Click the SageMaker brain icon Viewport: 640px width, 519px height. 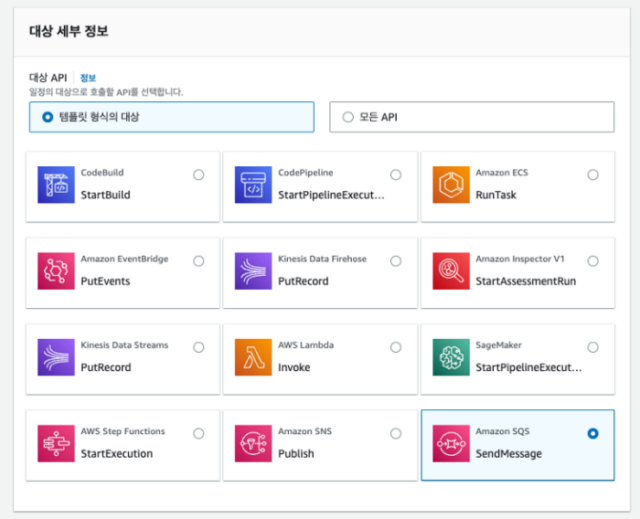(x=451, y=357)
